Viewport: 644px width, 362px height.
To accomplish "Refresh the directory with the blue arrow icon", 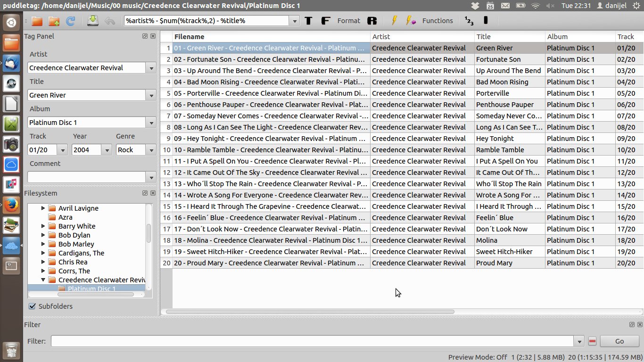I will pos(71,21).
